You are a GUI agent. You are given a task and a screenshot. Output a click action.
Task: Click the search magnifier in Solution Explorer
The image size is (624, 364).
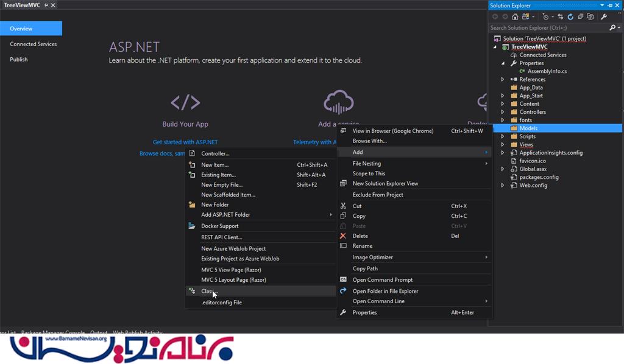coord(612,27)
